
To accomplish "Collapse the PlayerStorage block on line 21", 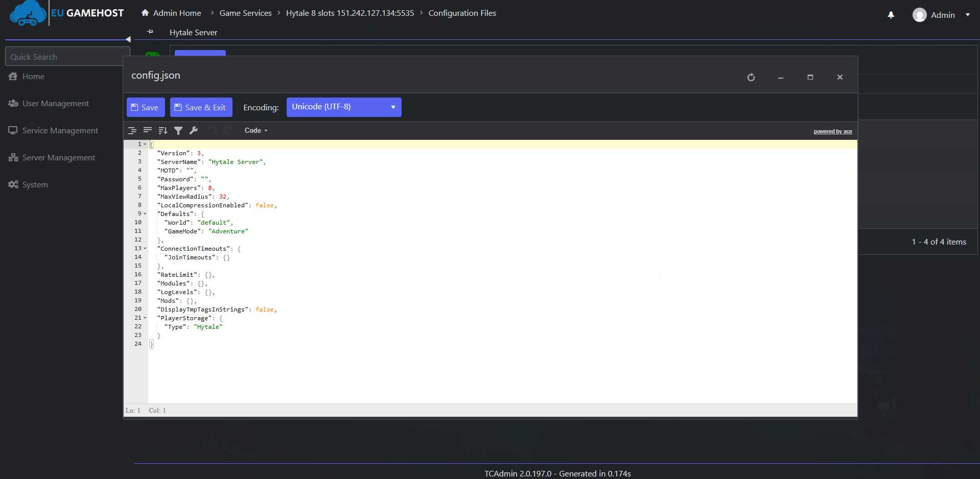I will pos(144,318).
